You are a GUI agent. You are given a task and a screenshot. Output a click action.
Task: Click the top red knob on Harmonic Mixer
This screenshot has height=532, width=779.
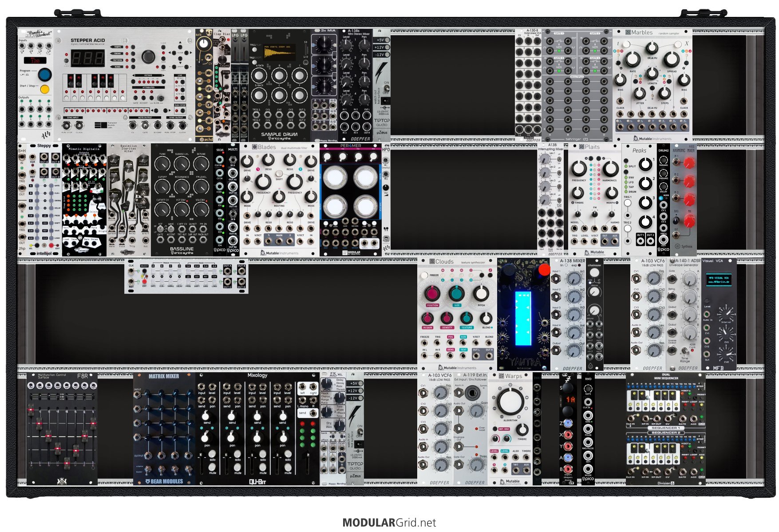689,163
